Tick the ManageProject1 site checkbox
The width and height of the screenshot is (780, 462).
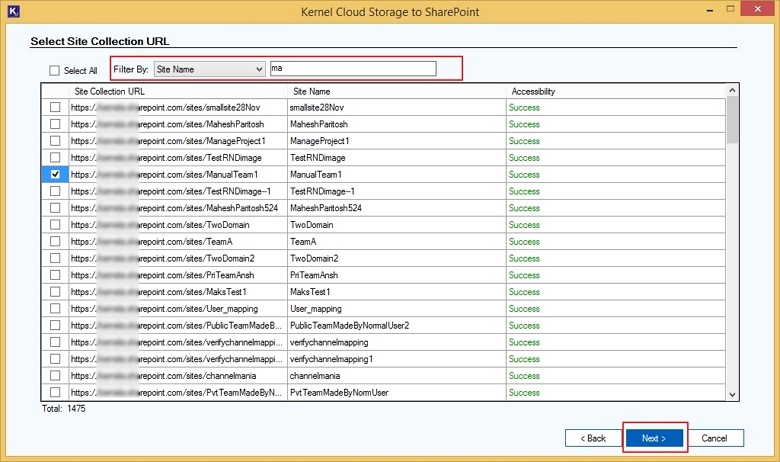click(x=55, y=141)
